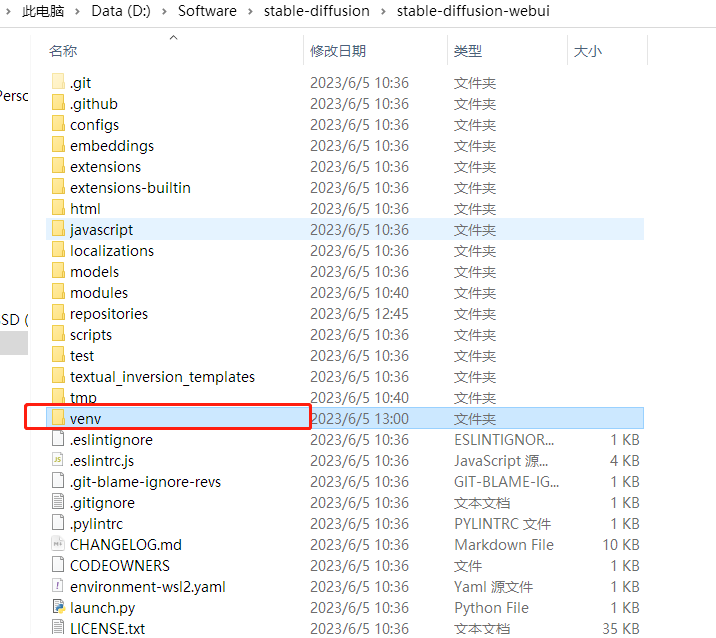The width and height of the screenshot is (716, 638).
Task: Click the scripts folder icon
Action: pos(58,334)
